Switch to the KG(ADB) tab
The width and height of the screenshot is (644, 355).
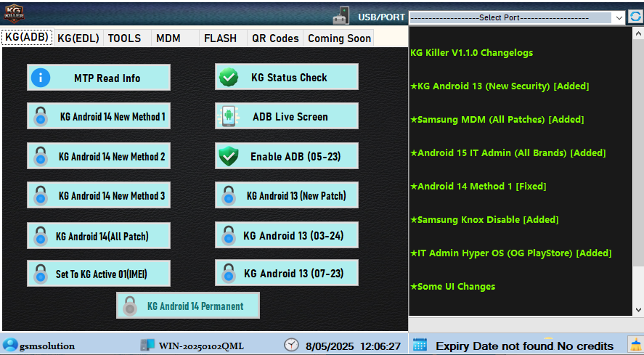click(x=27, y=38)
